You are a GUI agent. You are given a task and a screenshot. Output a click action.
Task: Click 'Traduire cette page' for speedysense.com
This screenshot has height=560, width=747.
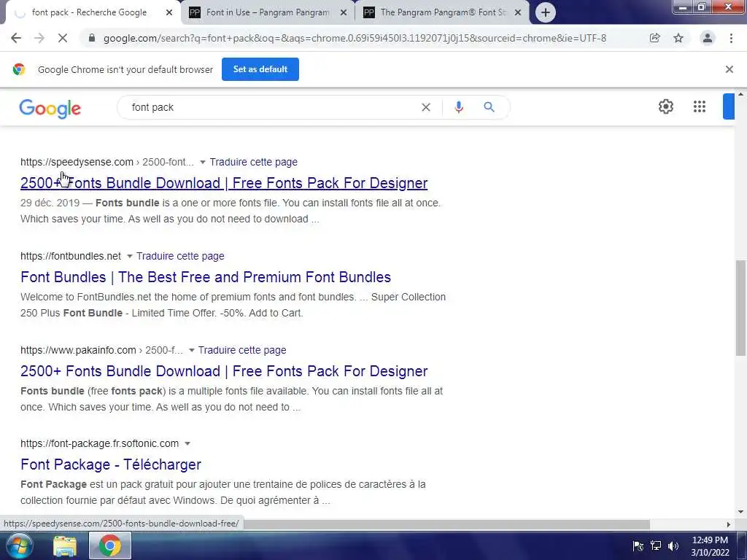click(253, 163)
